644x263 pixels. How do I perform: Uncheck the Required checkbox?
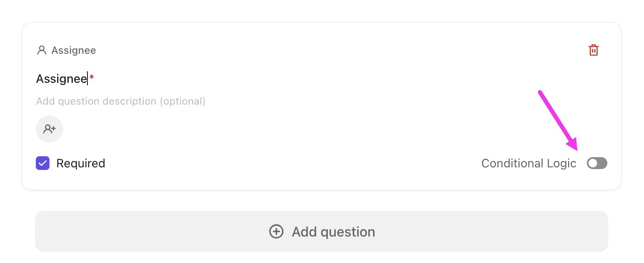point(43,163)
